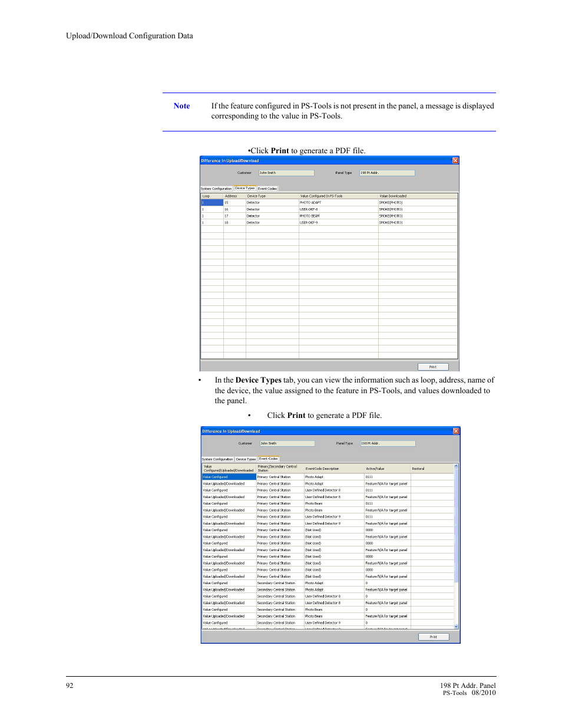The width and height of the screenshot is (562, 728).
Task: Click Detector cell in address 16 row
Action: [x=272, y=209]
